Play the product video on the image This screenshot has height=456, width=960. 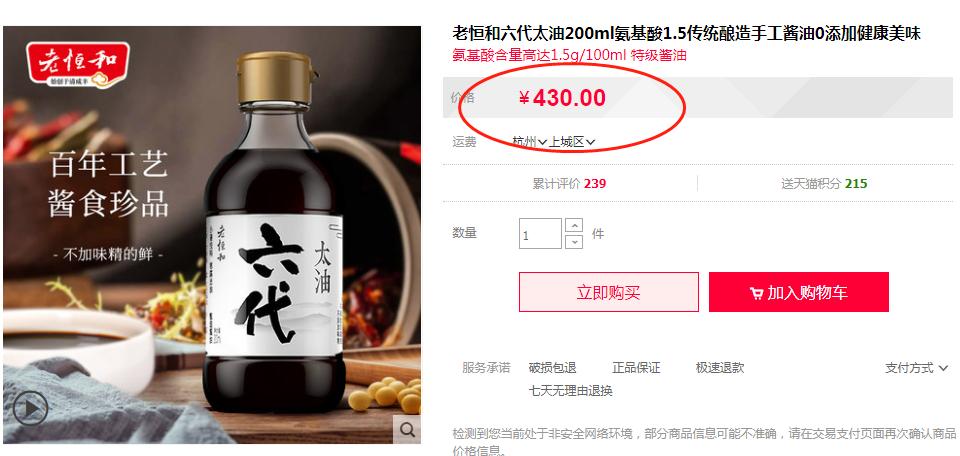click(x=30, y=408)
